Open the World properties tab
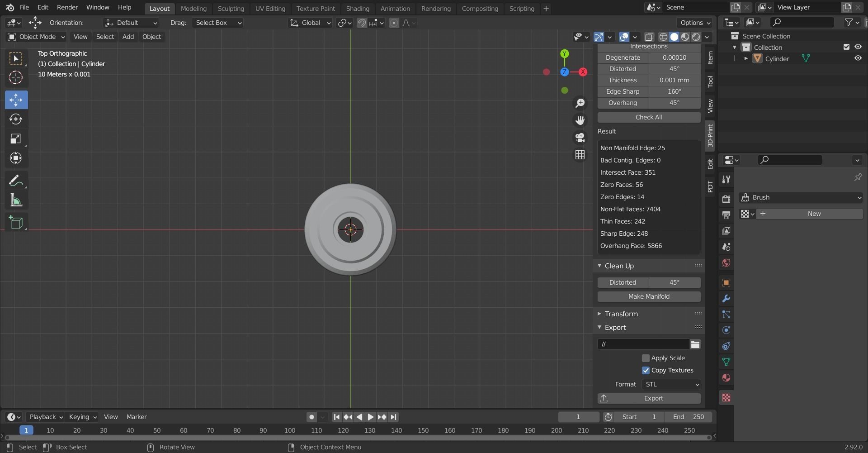This screenshot has width=868, height=453. coord(726,262)
